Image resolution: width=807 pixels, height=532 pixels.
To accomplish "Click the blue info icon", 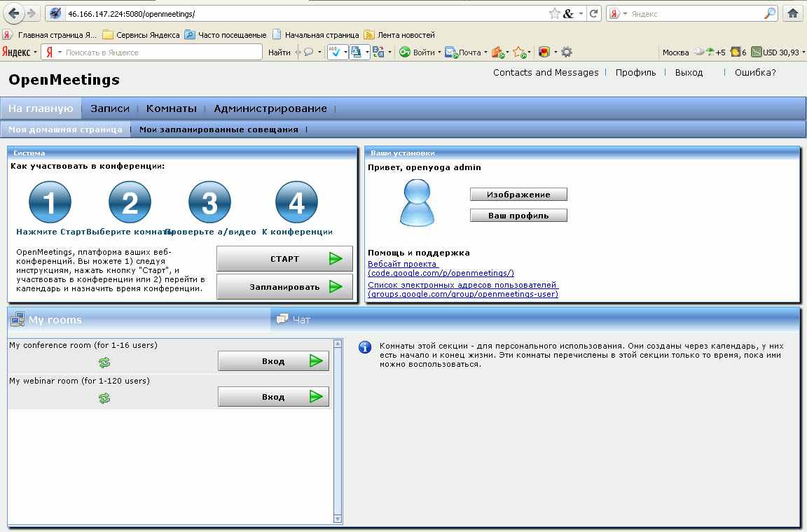I will [364, 347].
